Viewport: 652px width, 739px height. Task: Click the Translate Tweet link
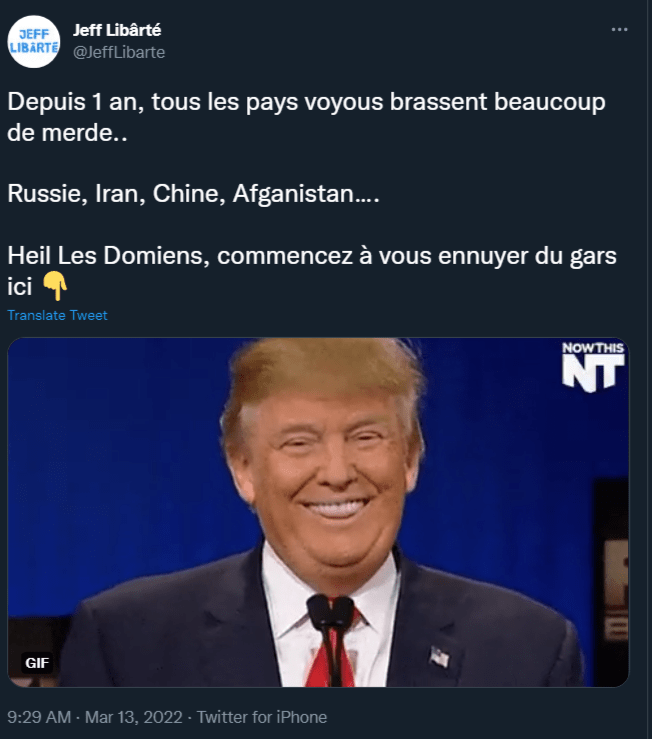(57, 315)
